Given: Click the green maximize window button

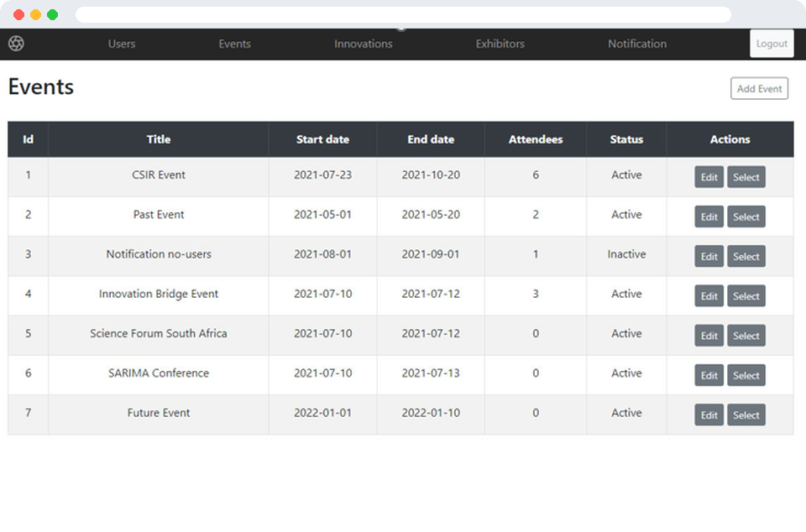Looking at the screenshot, I should coord(52,14).
